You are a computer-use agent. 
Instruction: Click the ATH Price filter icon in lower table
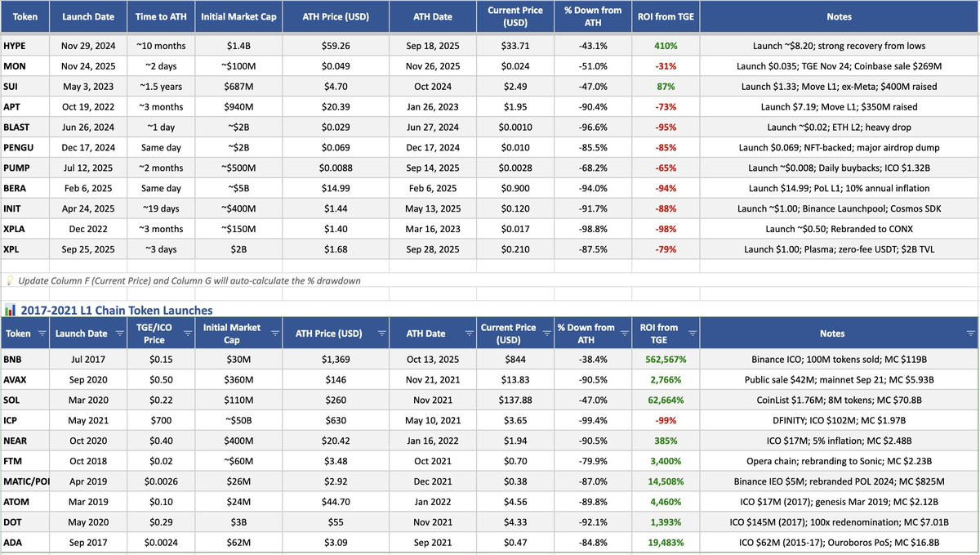380,333
